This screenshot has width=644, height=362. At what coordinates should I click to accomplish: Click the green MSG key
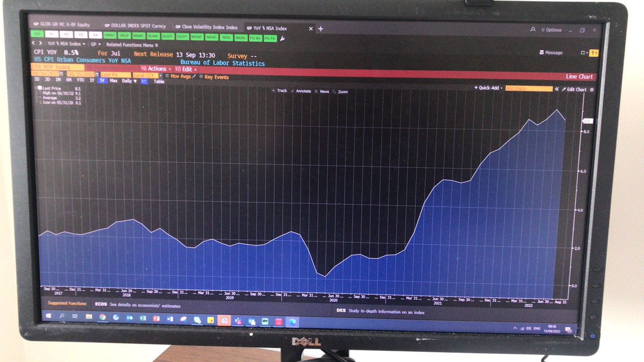pos(226,38)
